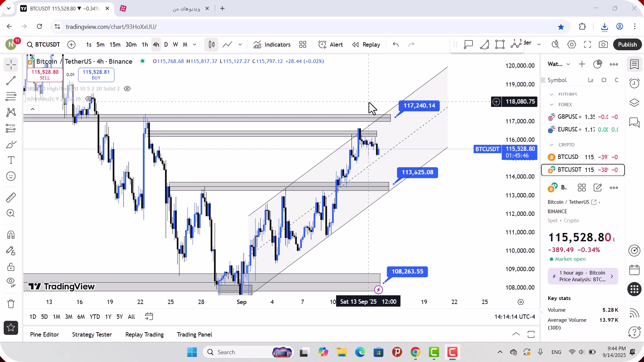
Task: Open the candlestick chart type selector
Action: click(x=212, y=45)
